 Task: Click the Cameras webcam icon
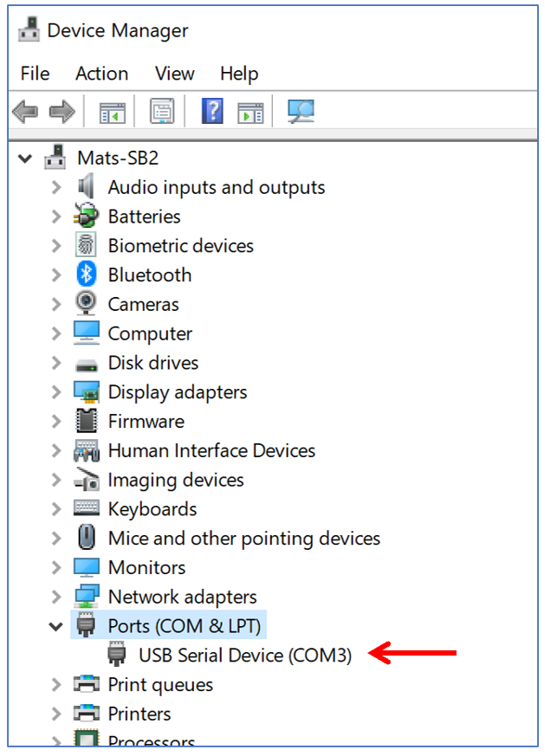pos(86,304)
